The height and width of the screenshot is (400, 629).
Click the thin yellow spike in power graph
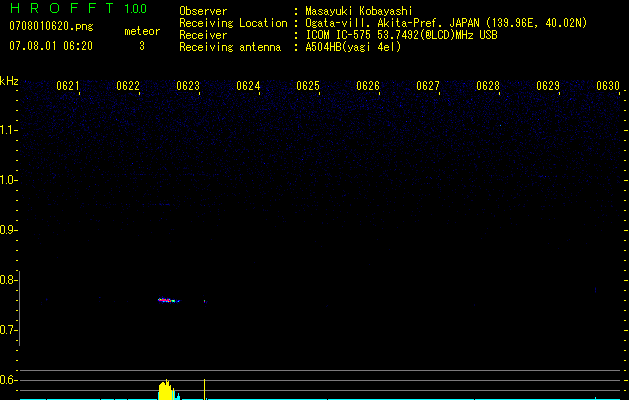205,389
